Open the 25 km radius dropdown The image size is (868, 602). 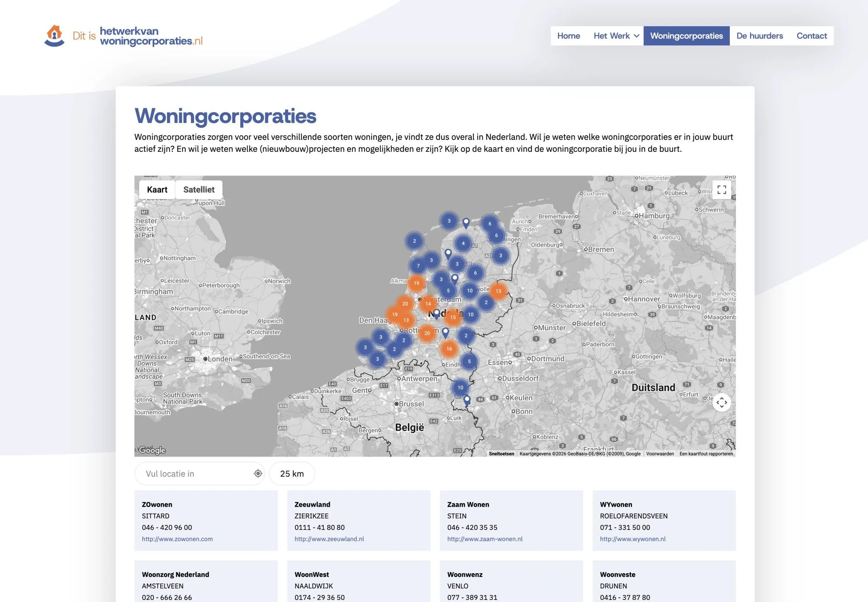click(x=292, y=474)
